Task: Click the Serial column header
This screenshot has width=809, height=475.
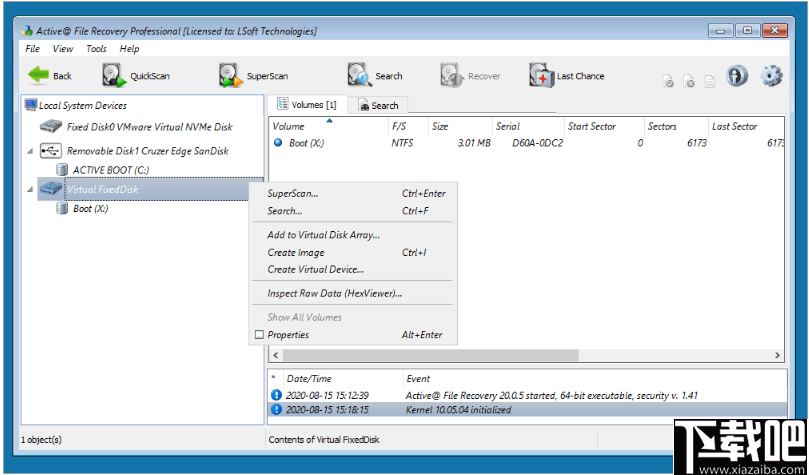Action: pyautogui.click(x=528, y=126)
